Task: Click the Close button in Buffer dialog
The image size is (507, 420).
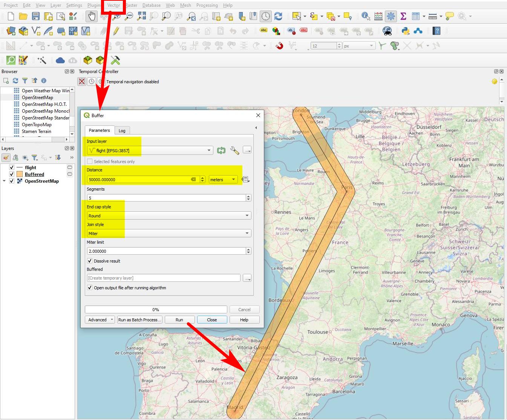Action: click(x=212, y=320)
